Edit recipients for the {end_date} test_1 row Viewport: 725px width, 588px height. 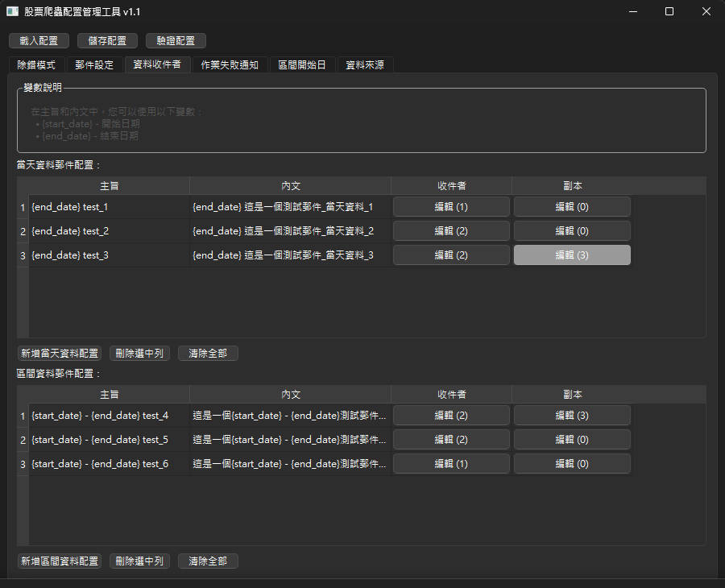(x=451, y=207)
